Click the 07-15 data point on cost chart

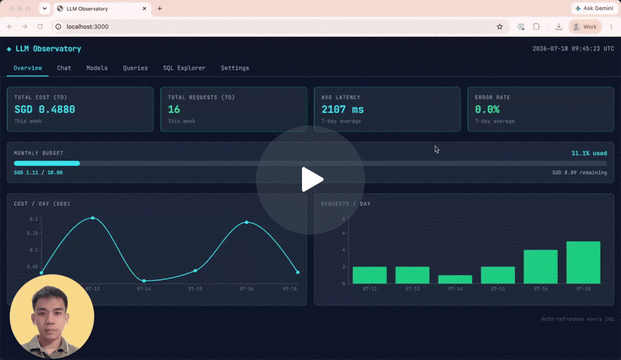pos(195,270)
